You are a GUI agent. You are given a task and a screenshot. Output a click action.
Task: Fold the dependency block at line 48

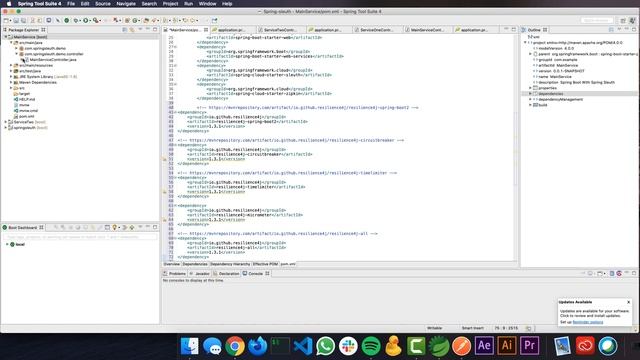point(176,145)
